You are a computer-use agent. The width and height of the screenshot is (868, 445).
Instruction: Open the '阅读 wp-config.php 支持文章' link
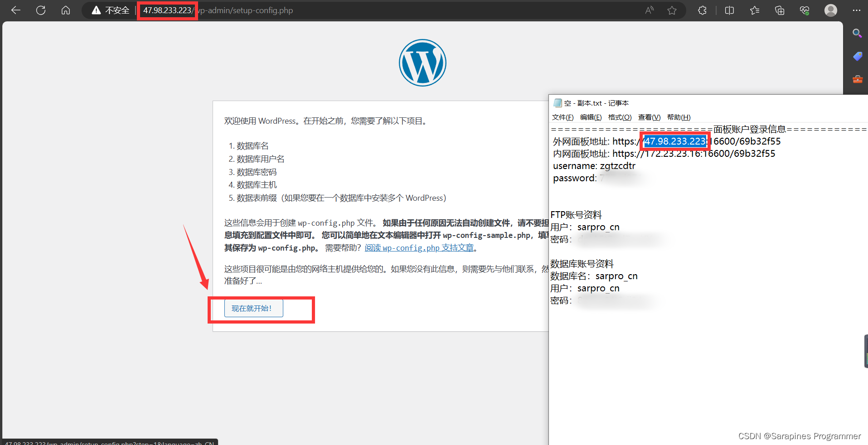[419, 248]
